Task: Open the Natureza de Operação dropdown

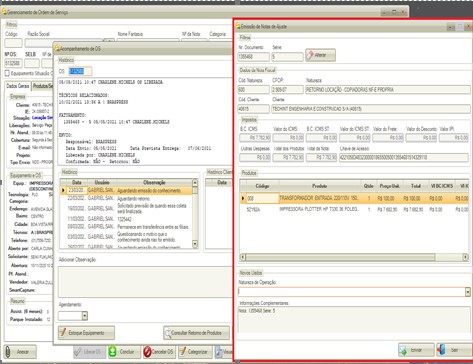Action: 467,292
